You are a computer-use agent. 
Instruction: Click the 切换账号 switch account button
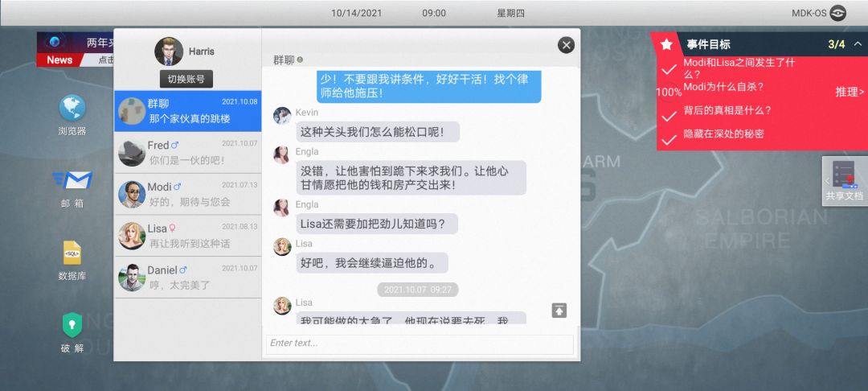(x=186, y=79)
